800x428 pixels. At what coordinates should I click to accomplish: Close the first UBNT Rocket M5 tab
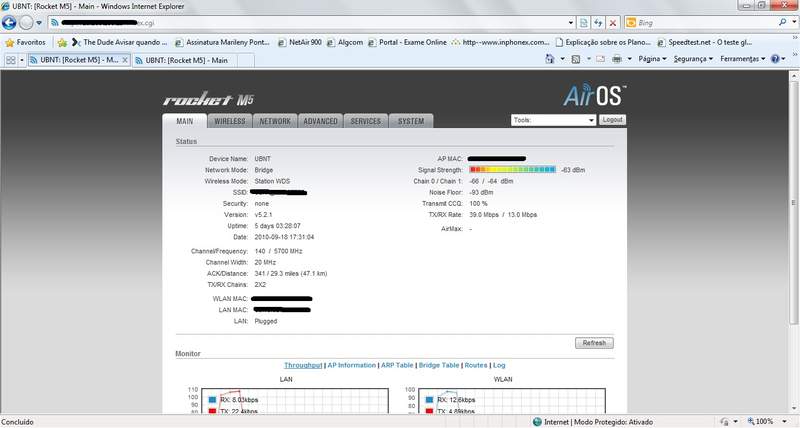click(x=125, y=60)
